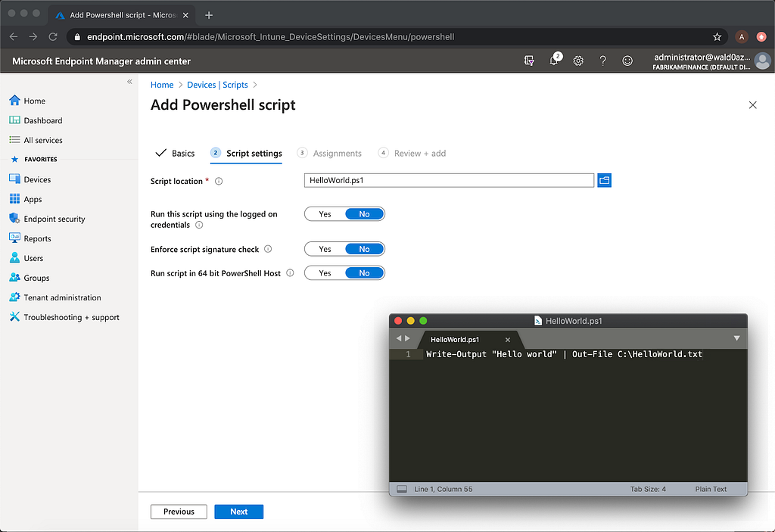Open Users in the sidebar
This screenshot has height=532, width=775.
click(26, 259)
